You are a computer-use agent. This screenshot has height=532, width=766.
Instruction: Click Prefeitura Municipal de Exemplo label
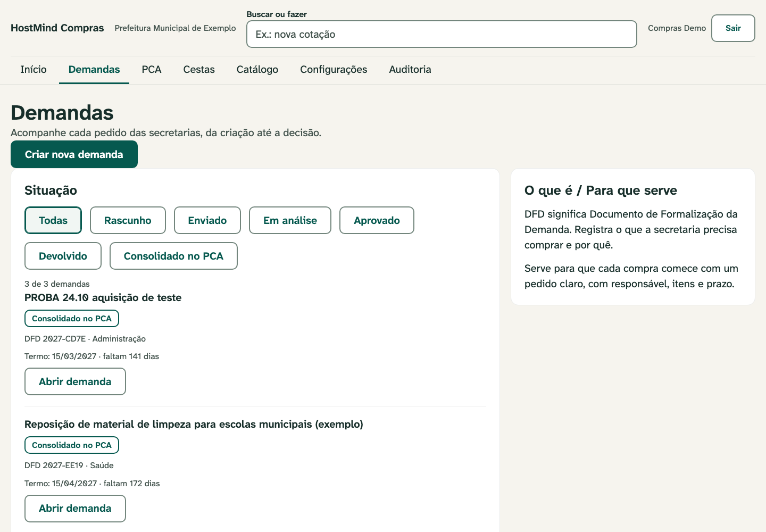pyautogui.click(x=176, y=28)
